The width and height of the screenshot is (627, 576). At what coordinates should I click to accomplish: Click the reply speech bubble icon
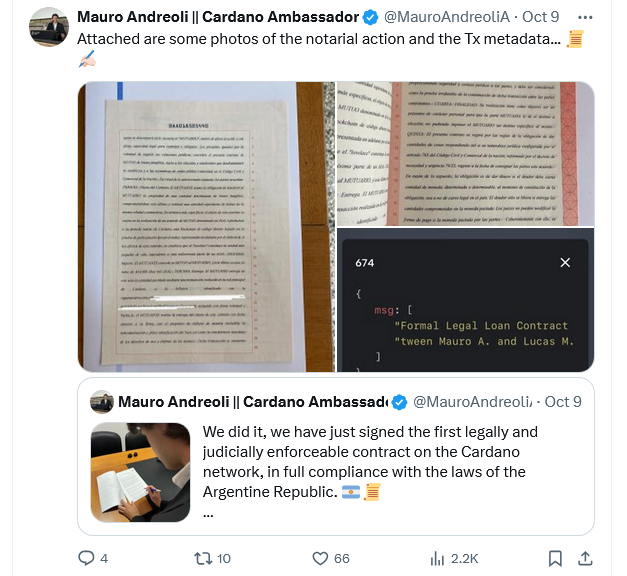pos(86,558)
